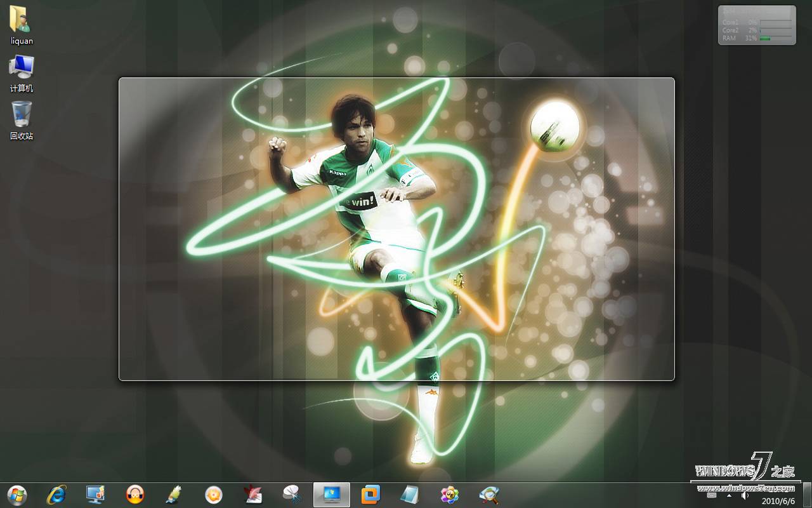
Task: Open the 2010/6/6 date clock
Action: pos(778,501)
